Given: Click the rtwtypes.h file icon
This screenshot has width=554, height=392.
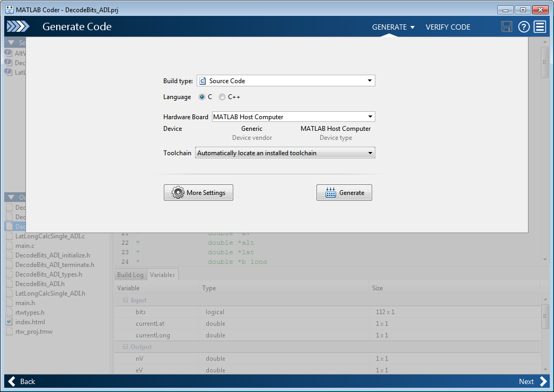Looking at the screenshot, I should point(9,312).
